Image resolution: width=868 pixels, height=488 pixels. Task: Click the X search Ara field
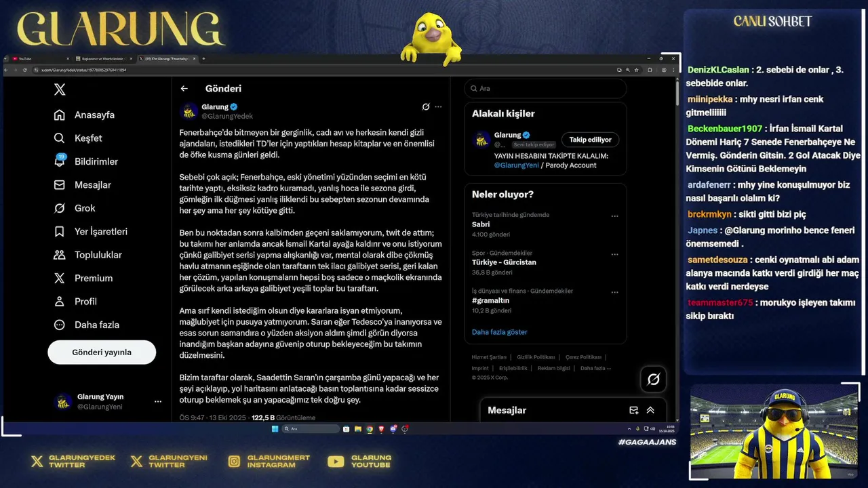coord(545,89)
